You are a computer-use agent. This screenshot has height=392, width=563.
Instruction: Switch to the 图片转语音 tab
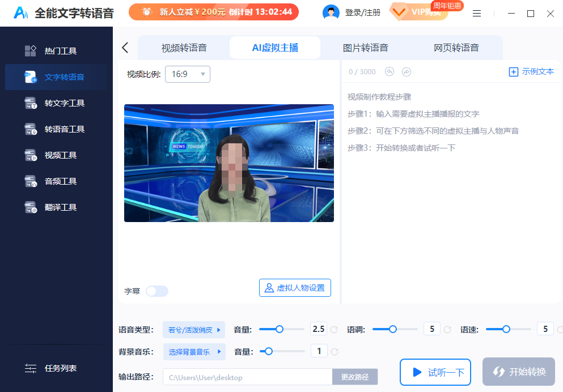pyautogui.click(x=366, y=48)
